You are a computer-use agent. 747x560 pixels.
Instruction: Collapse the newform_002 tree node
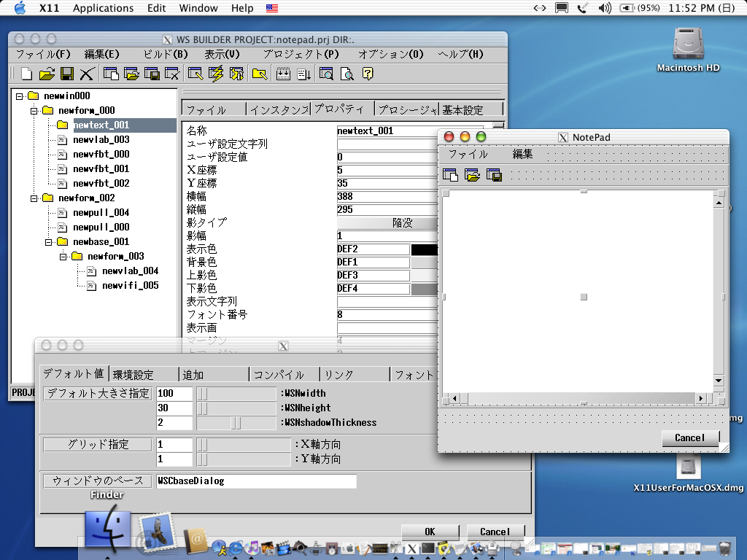point(34,198)
